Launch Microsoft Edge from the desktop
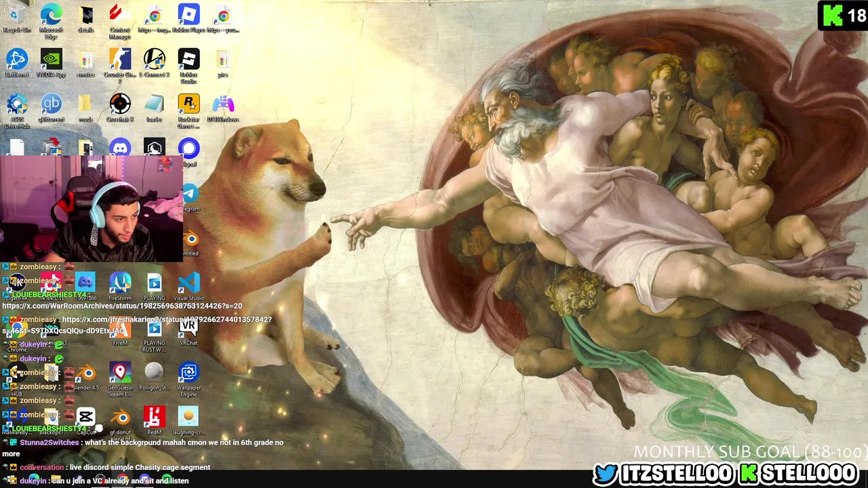 click(51, 20)
